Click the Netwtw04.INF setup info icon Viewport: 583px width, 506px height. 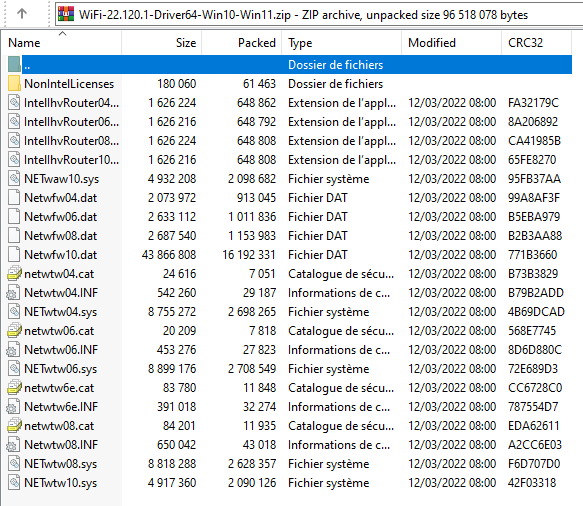click(x=13, y=293)
